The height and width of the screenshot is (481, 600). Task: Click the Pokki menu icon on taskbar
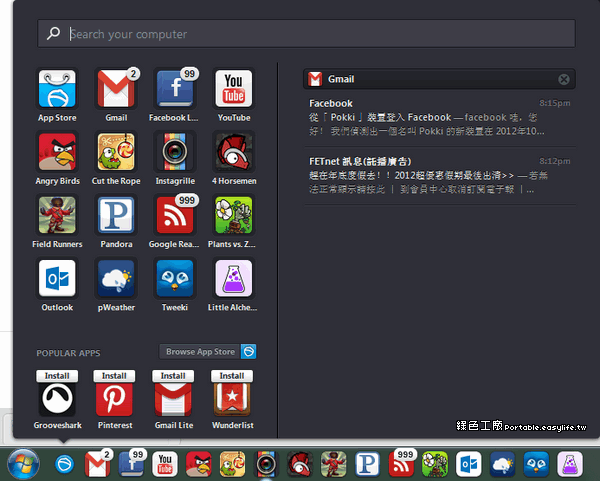pyautogui.click(x=64, y=464)
